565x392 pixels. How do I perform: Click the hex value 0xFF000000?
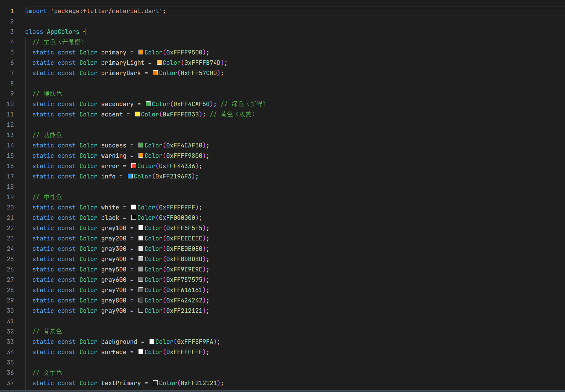tap(177, 218)
